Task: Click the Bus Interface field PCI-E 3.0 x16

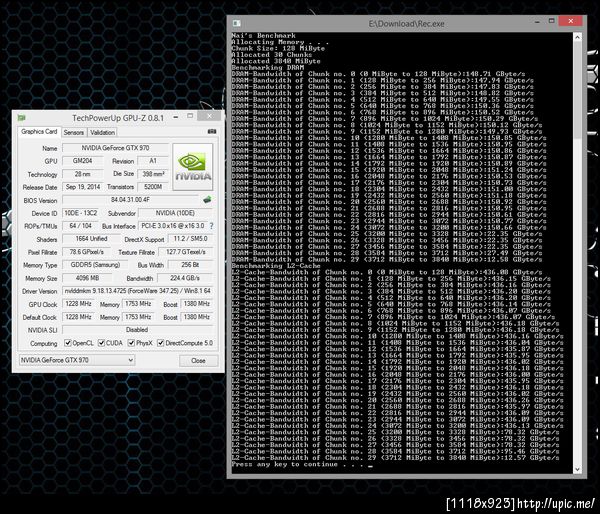Action: 173,226
